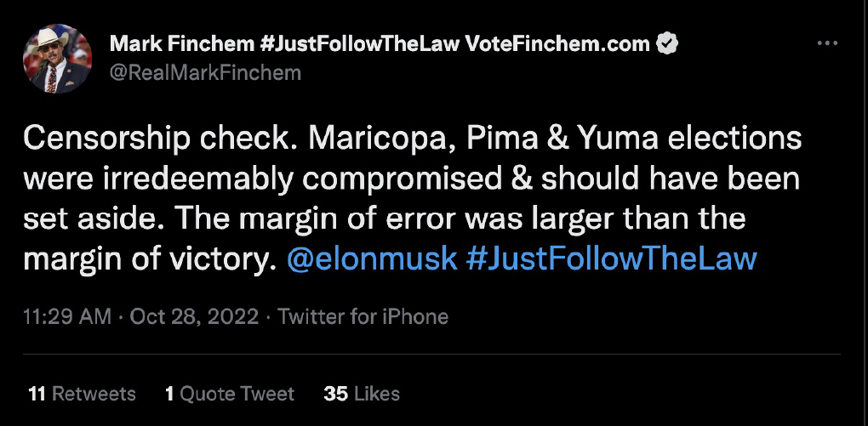Show the 35 Likes list
Image resolution: width=868 pixels, height=426 pixels.
click(362, 394)
